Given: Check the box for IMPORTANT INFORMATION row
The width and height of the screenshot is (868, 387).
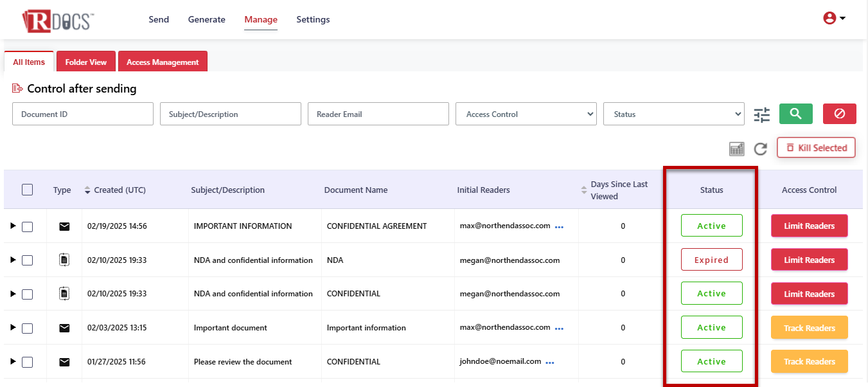Looking at the screenshot, I should (x=27, y=226).
